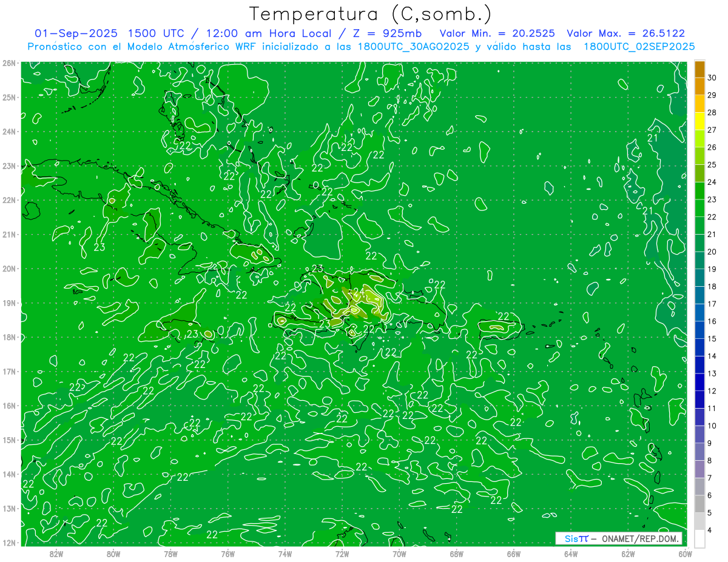Screen dimensions: 728x562
Task: Click the legend value "10"
Action: click(712, 426)
